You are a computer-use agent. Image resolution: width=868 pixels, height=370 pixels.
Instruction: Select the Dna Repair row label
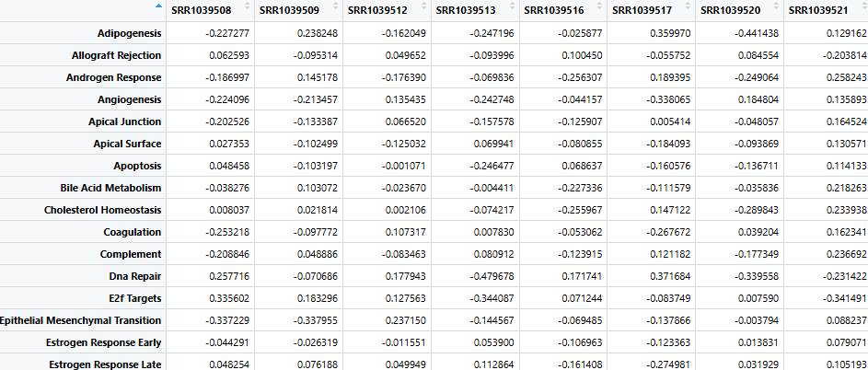point(135,276)
